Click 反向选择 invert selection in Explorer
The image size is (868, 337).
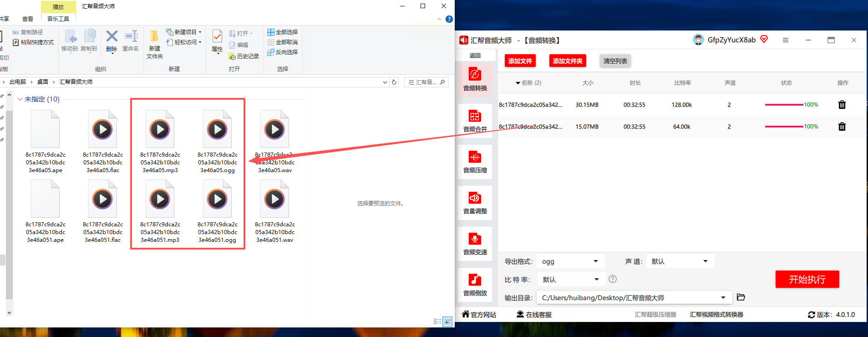coord(283,52)
